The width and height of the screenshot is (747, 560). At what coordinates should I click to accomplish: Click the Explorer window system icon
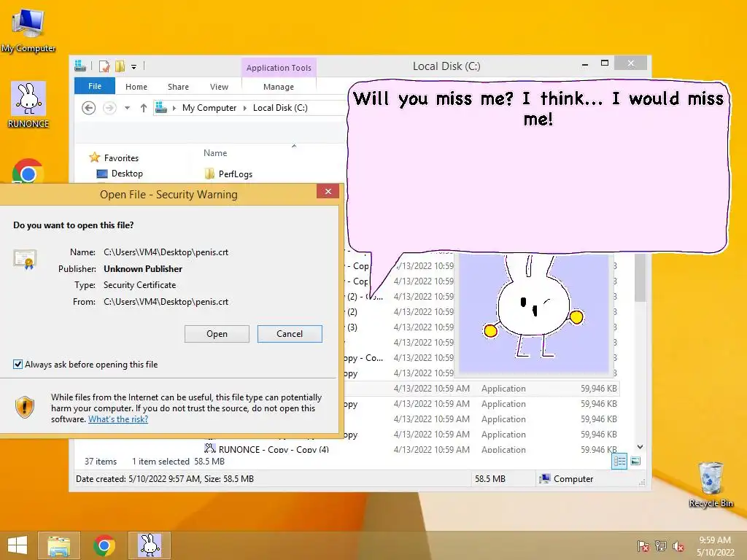[x=80, y=66]
